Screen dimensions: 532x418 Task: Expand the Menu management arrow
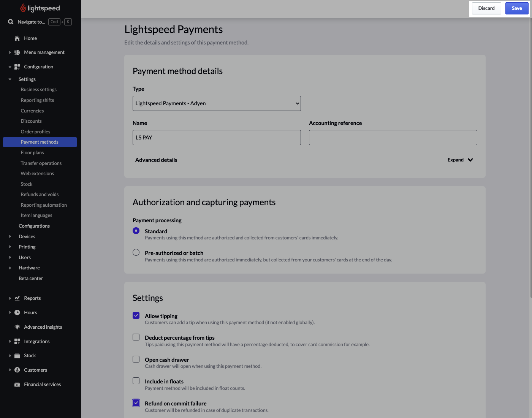coord(10,52)
